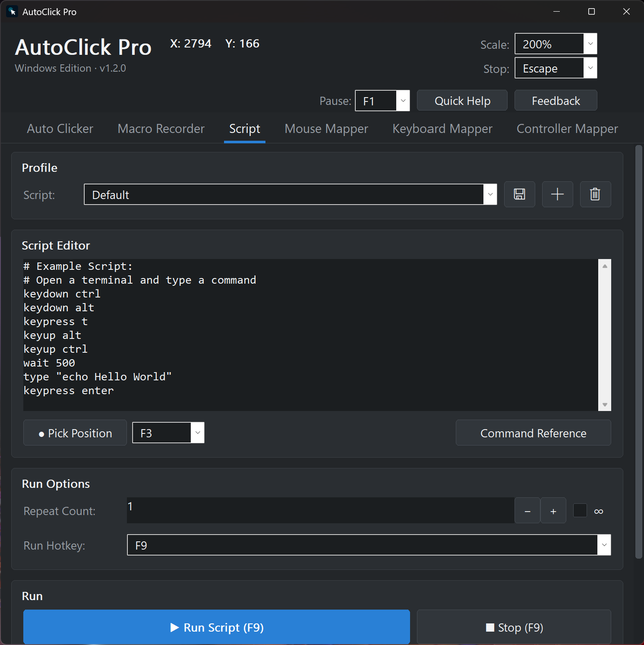Open the Stop key Escape dropdown

pyautogui.click(x=556, y=68)
